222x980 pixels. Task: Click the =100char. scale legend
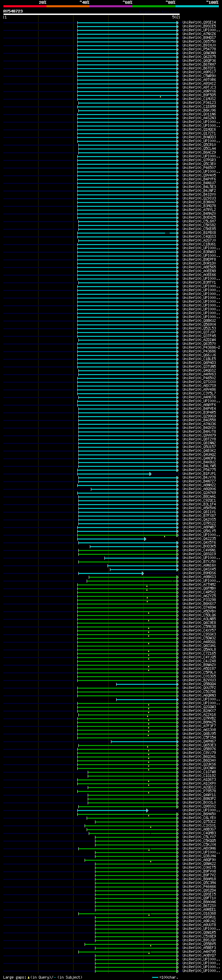click(x=165, y=977)
